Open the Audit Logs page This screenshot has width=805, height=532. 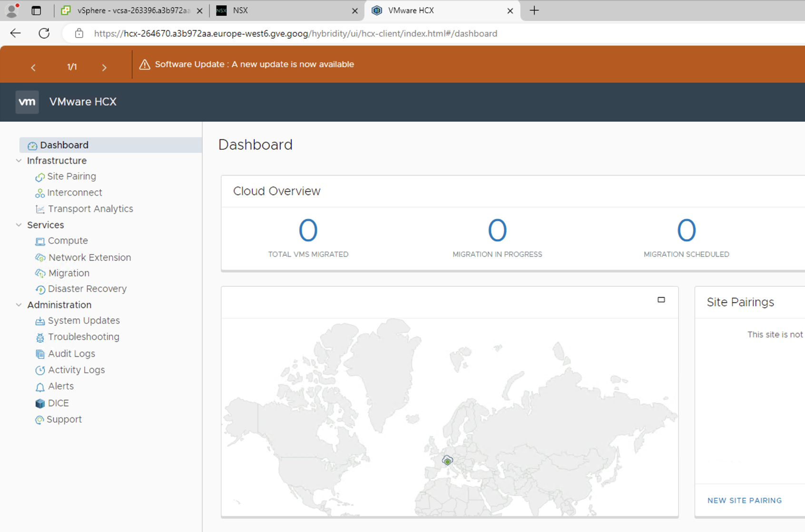point(71,354)
